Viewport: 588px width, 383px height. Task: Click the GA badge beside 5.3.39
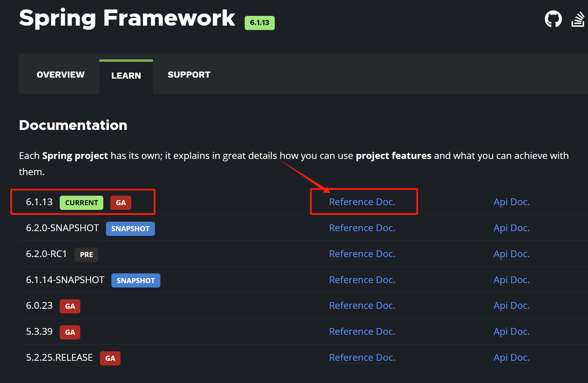70,332
